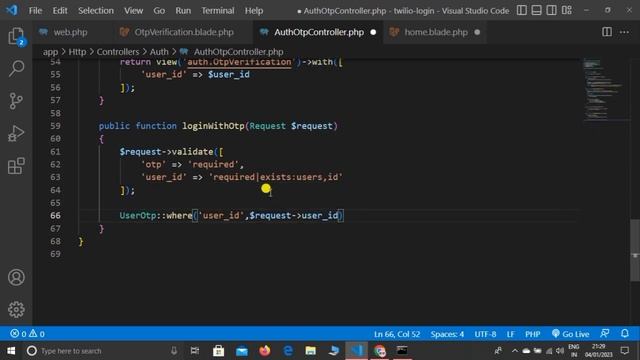Image resolution: width=640 pixels, height=360 pixels.
Task: Click the VS Code logo icon
Action: pyautogui.click(x=12, y=10)
